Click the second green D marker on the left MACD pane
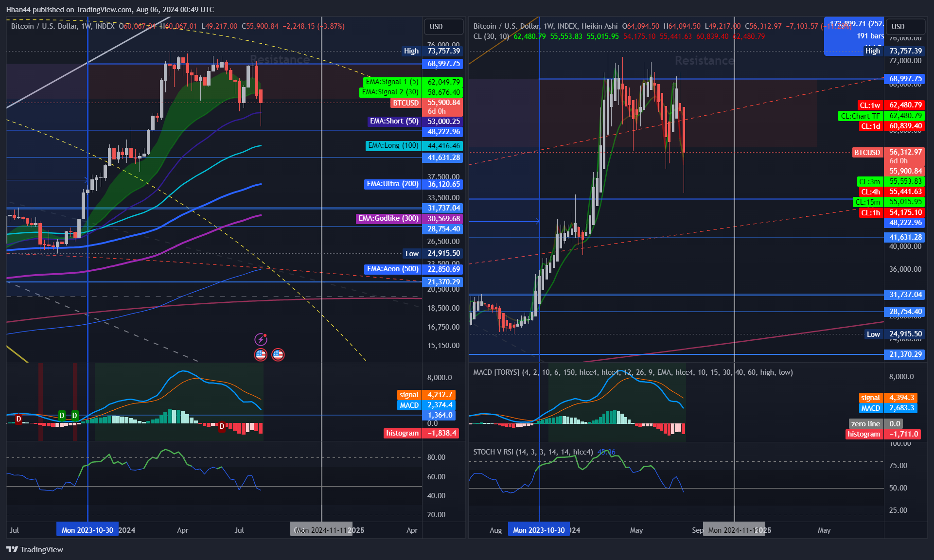The width and height of the screenshot is (934, 560). click(74, 416)
